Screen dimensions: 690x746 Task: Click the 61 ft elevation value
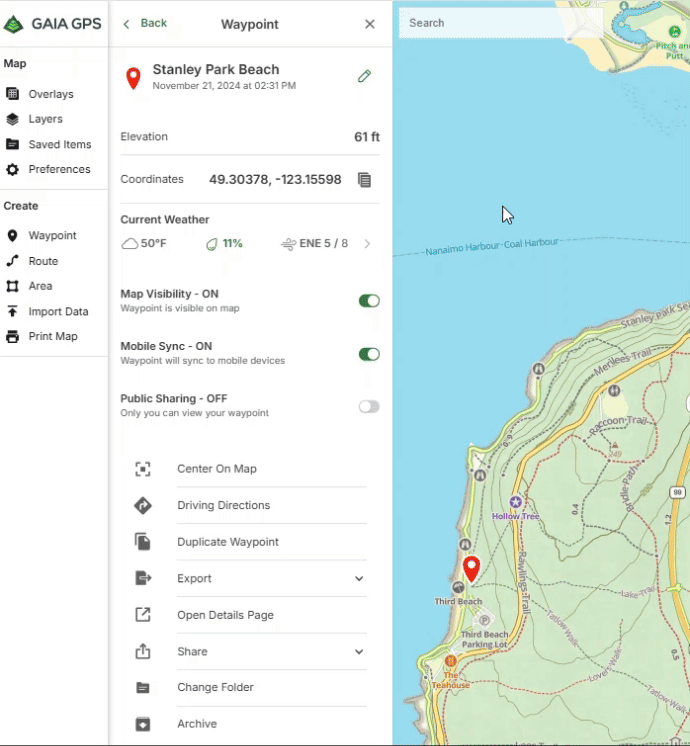pos(366,137)
